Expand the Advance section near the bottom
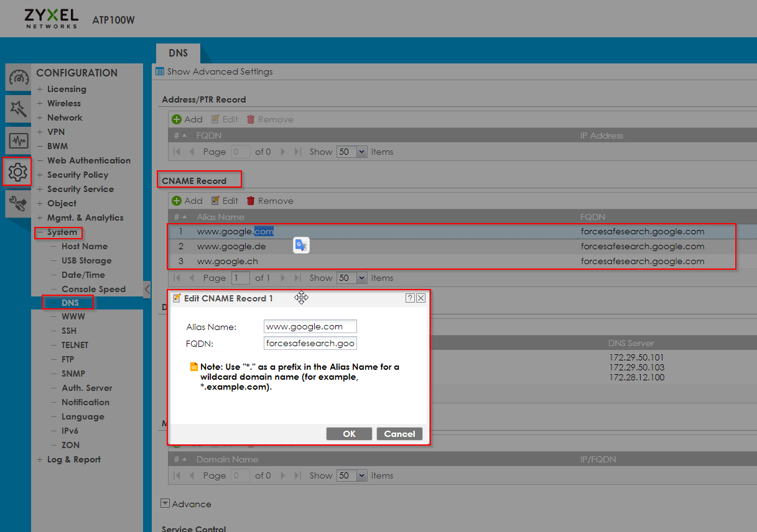The height and width of the screenshot is (532, 757). pos(165,503)
